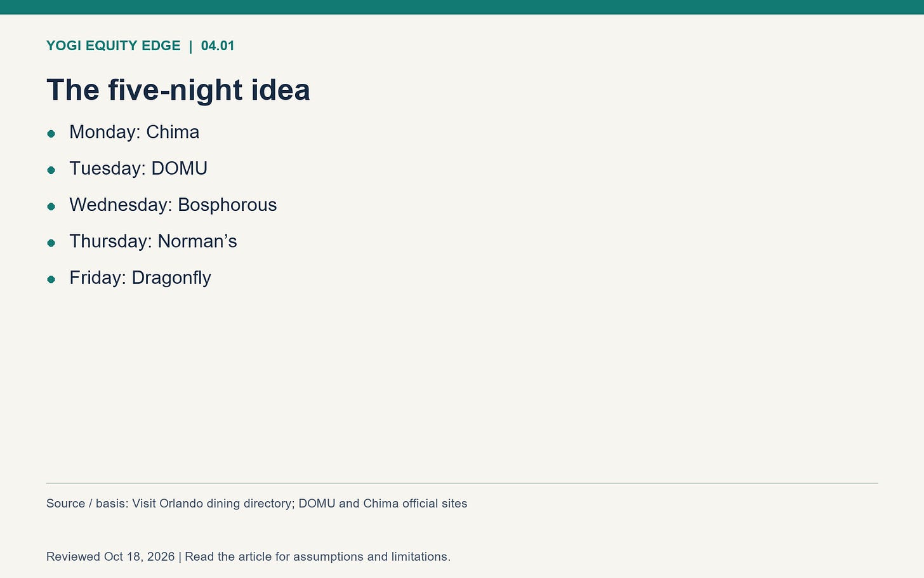The image size is (924, 578).
Task: Click the bullet dot beside Monday: Chima
Action: pyautogui.click(x=51, y=133)
